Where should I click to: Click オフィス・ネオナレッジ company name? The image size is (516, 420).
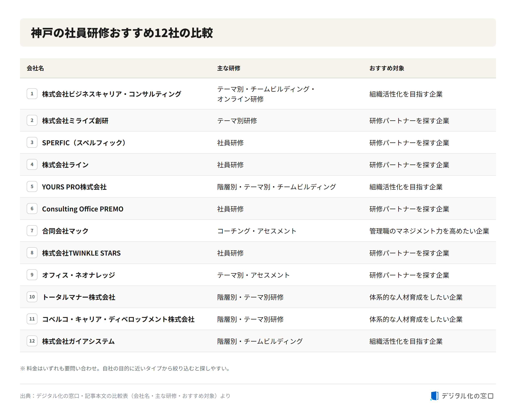pos(79,275)
